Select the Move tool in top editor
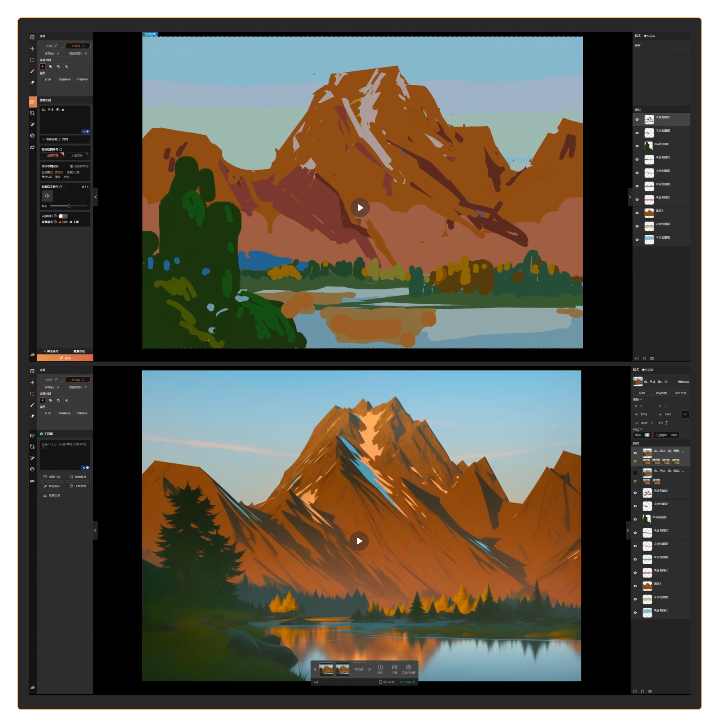This screenshot has height=728, width=720. 32,49
